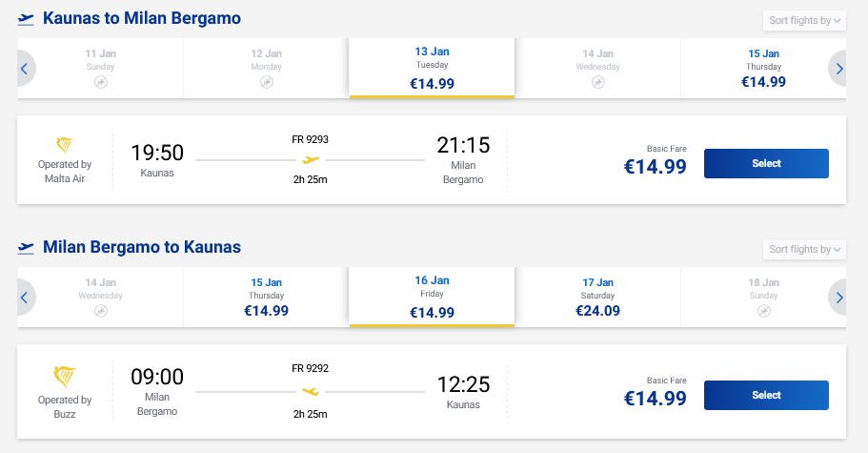Screen dimensions: 868x453
Task: Click the plane icon on flight FR 9293
Action: point(311,160)
